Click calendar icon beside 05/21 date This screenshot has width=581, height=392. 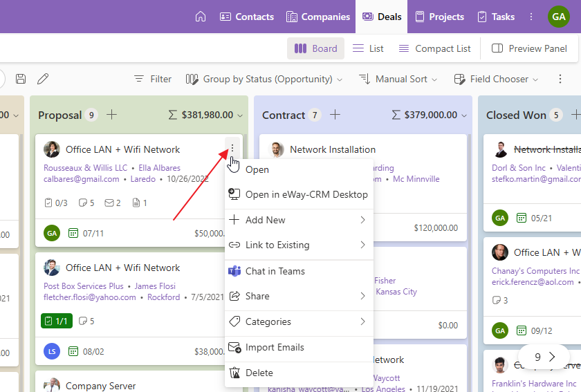point(522,218)
